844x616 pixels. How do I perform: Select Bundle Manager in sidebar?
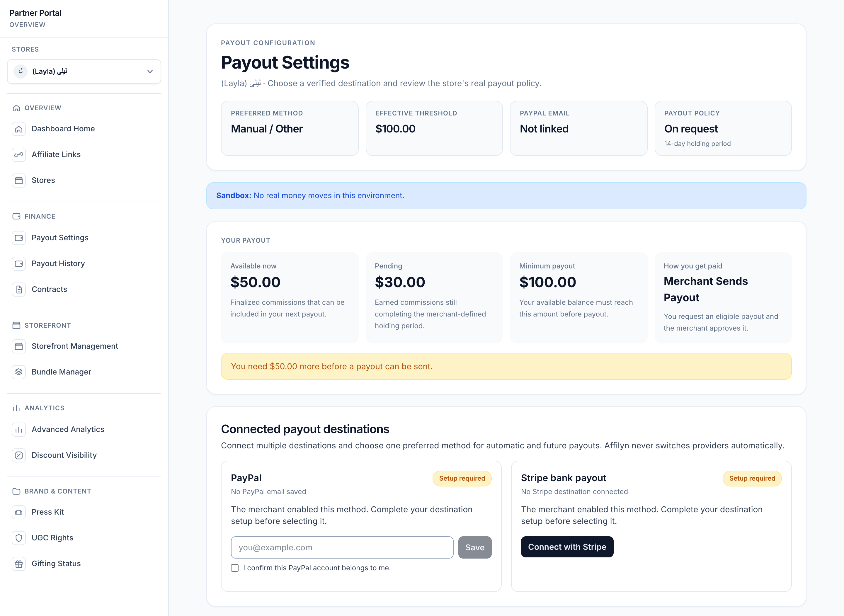(84, 372)
